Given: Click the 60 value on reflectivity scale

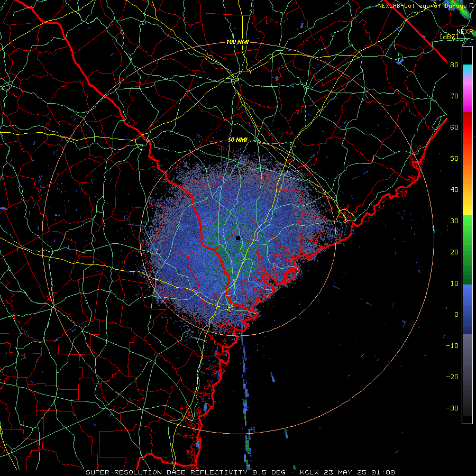Looking at the screenshot, I should [454, 127].
